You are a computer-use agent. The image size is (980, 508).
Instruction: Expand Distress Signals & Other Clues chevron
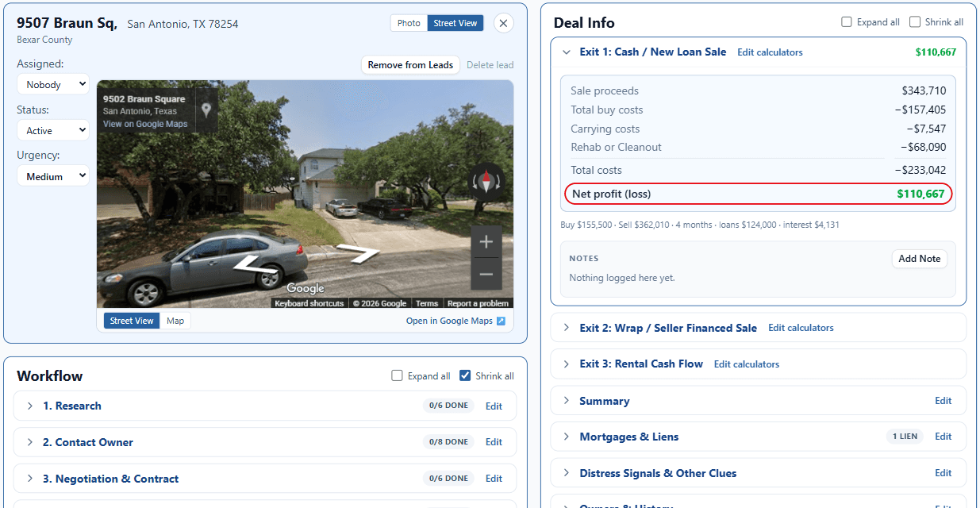tap(567, 473)
